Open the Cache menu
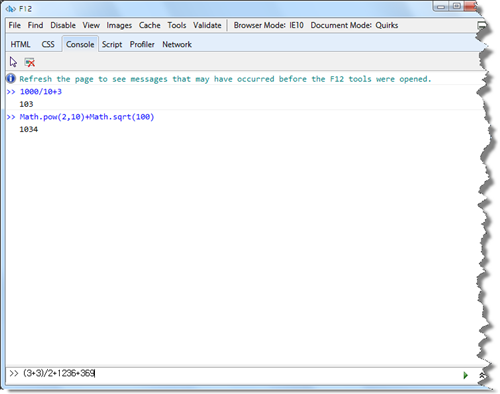This screenshot has height=394, width=500. 149,25
